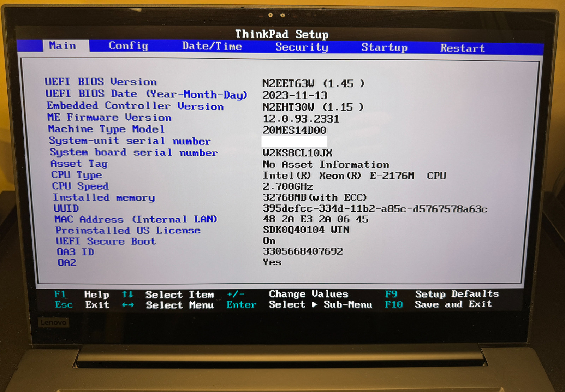Click firmware value 12.0.93.2331
565x392 pixels.
[x=301, y=119]
